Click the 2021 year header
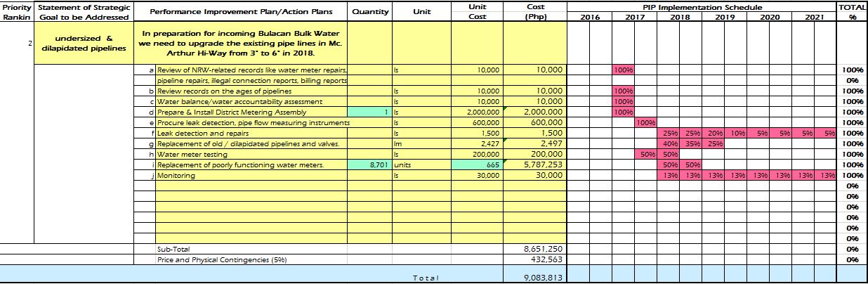The width and height of the screenshot is (868, 284). [x=813, y=17]
